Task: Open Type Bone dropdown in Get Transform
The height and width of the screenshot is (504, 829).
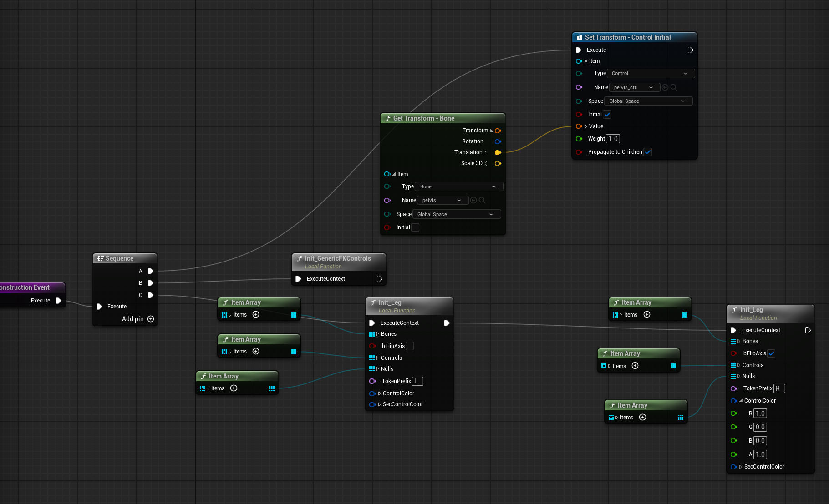Action: coord(459,186)
